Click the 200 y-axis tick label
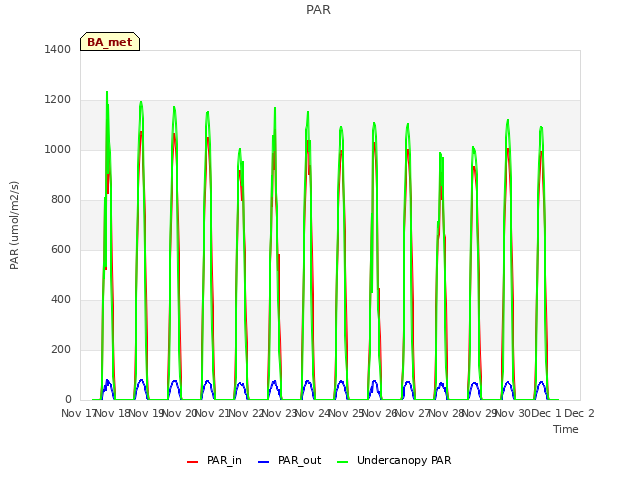Image resolution: width=640 pixels, height=480 pixels. tap(61, 350)
